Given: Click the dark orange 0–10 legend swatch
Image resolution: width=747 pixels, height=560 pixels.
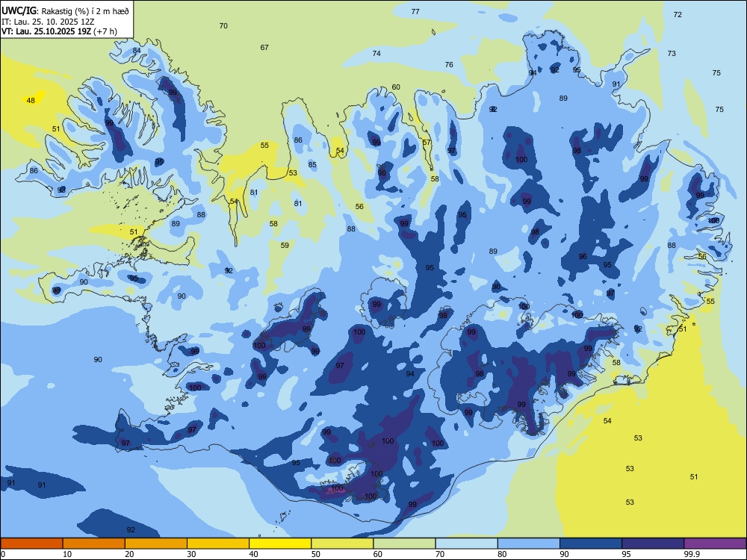Looking at the screenshot, I should (31, 544).
